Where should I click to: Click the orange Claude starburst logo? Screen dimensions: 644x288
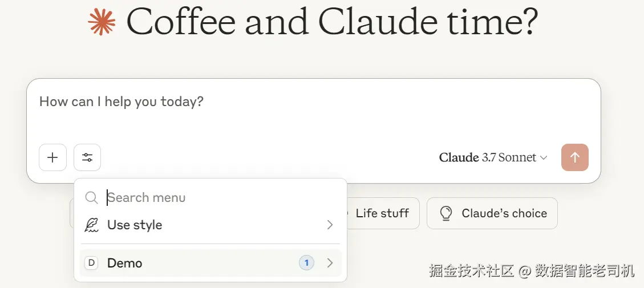click(x=102, y=22)
